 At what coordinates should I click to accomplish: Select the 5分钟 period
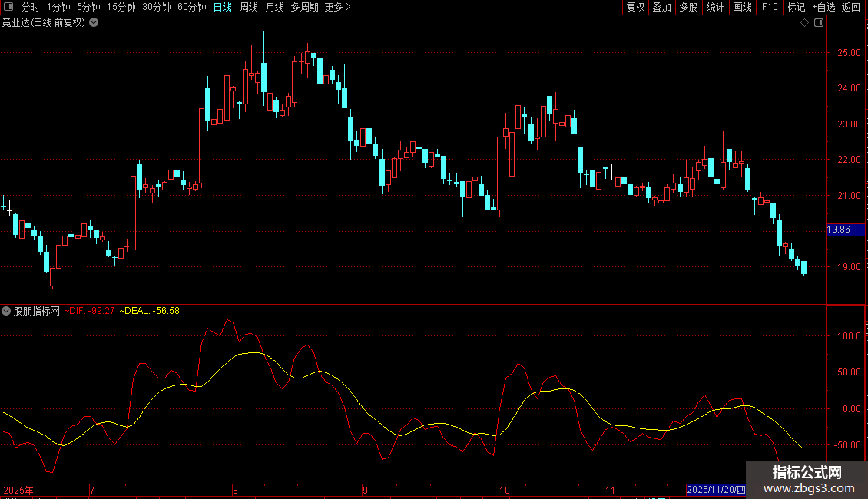(x=88, y=7)
